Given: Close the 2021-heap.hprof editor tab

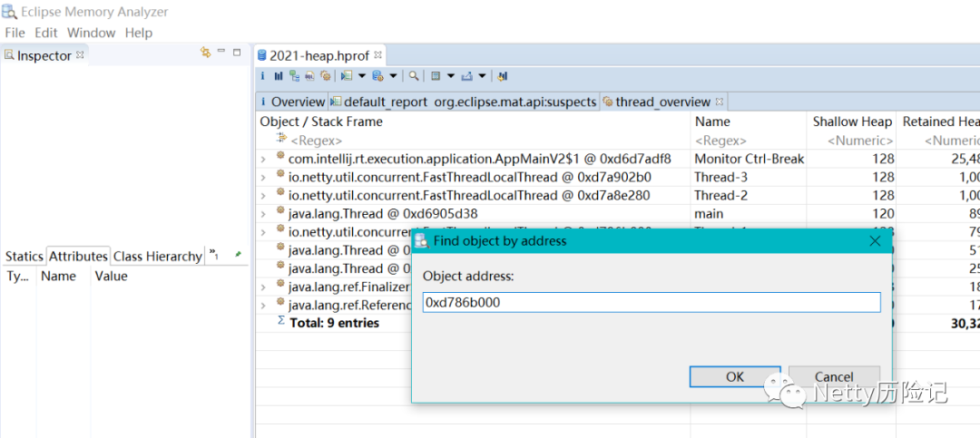Looking at the screenshot, I should (x=377, y=55).
